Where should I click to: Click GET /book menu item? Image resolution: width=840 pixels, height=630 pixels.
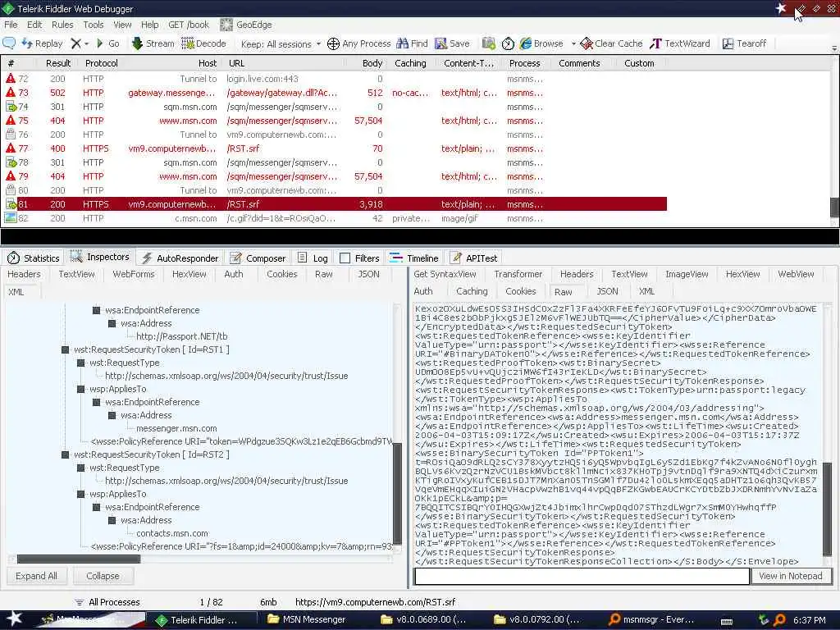coord(189,25)
